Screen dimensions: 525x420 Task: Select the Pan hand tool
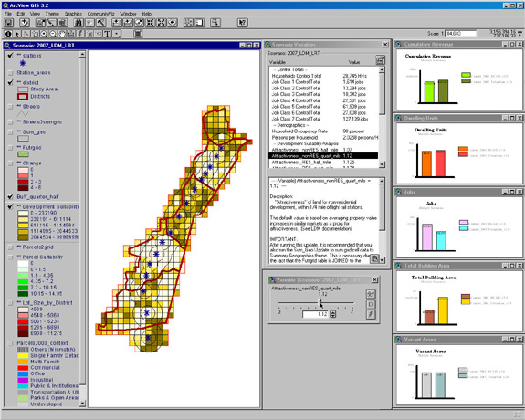[x=62, y=34]
